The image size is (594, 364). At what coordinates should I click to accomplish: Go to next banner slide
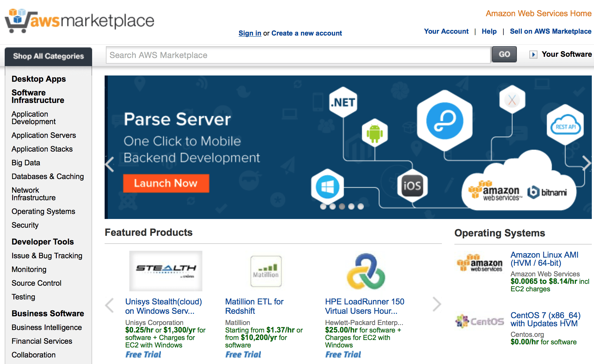pos(587,163)
